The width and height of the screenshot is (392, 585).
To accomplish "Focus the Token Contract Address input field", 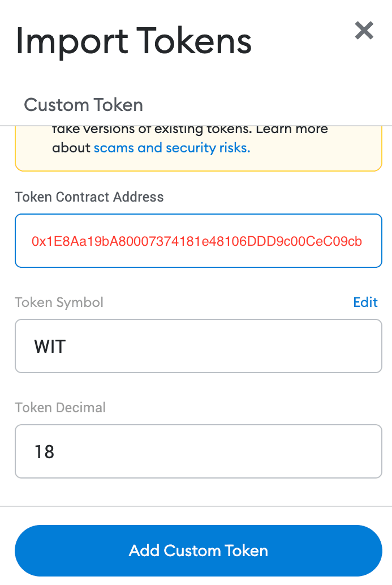I will click(199, 241).
